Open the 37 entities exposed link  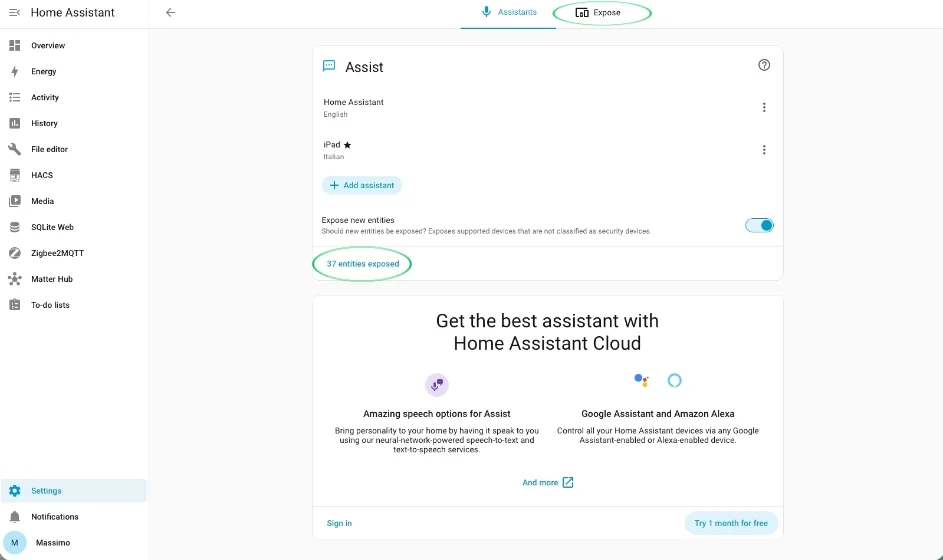363,263
